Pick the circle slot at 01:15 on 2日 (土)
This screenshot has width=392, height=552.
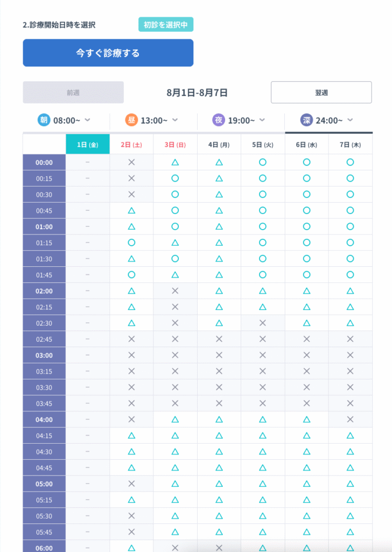pos(131,243)
